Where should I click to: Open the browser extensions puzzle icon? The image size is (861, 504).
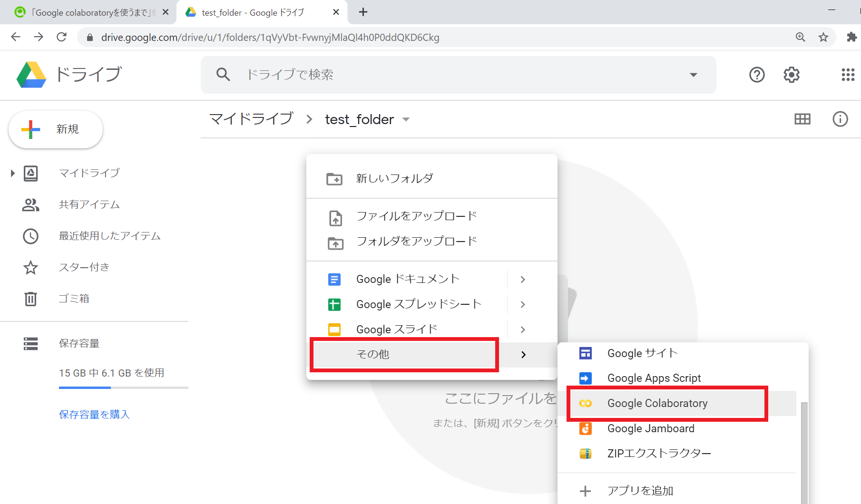[851, 37]
